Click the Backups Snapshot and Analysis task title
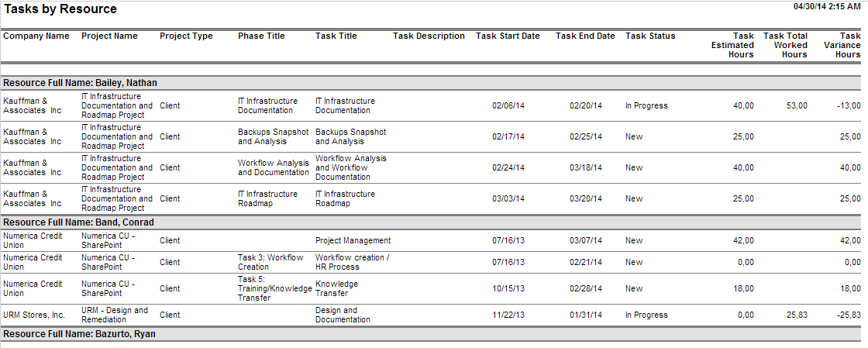868x348 pixels. coord(351,136)
